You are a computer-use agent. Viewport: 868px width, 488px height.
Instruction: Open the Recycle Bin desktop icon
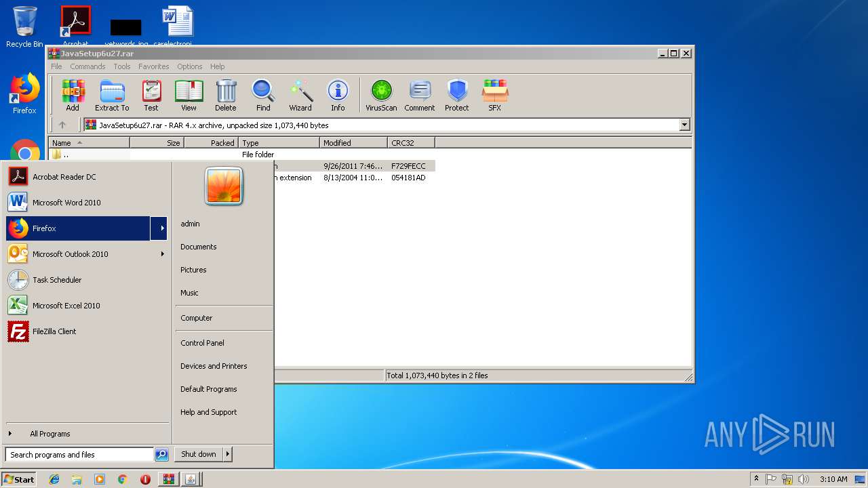point(24,27)
